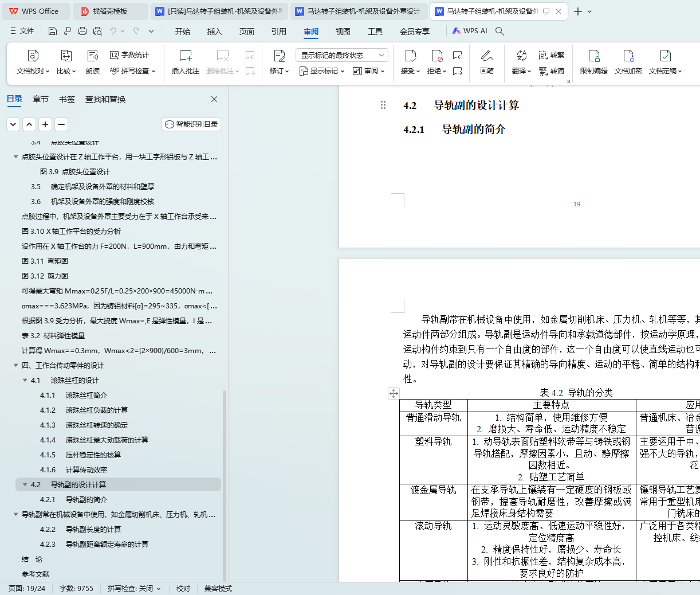Viewport: 700px width, 595px height.
Task: Click the up chevron button in outline
Action: tap(29, 124)
